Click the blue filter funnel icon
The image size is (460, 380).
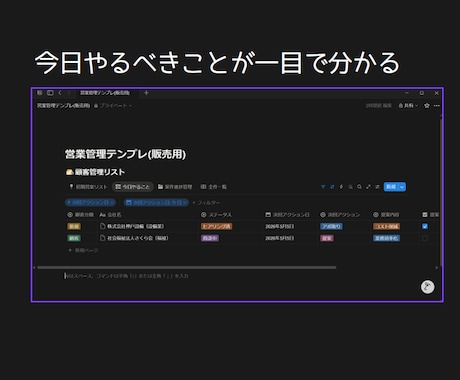323,187
